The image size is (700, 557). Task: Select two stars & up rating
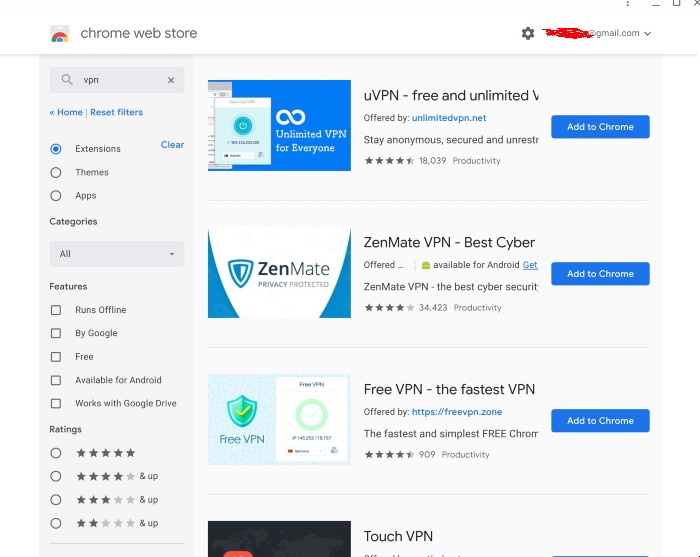point(56,523)
